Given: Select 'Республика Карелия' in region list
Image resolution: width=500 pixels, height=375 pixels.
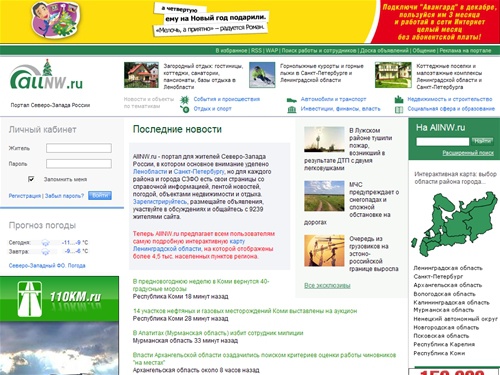Looking at the screenshot, I should point(444,344).
